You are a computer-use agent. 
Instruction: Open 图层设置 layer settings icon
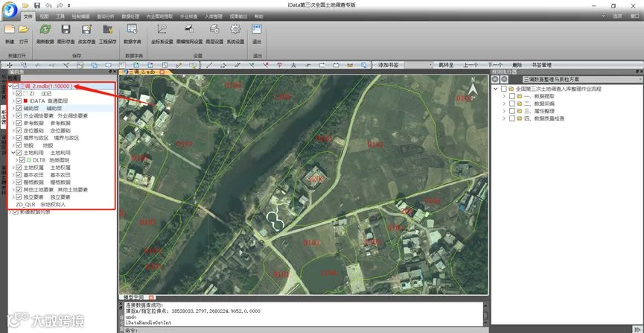coord(214,30)
